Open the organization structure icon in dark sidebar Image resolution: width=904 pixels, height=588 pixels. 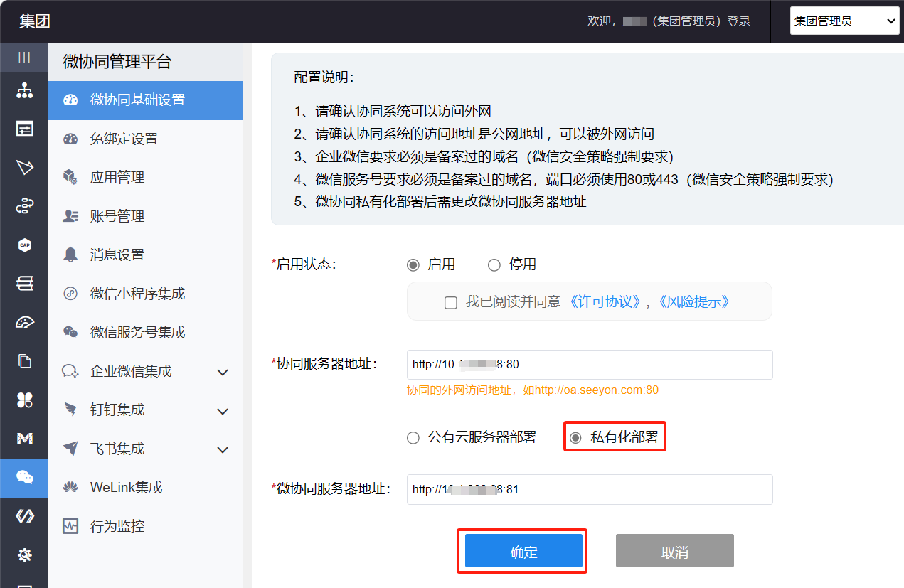24,90
